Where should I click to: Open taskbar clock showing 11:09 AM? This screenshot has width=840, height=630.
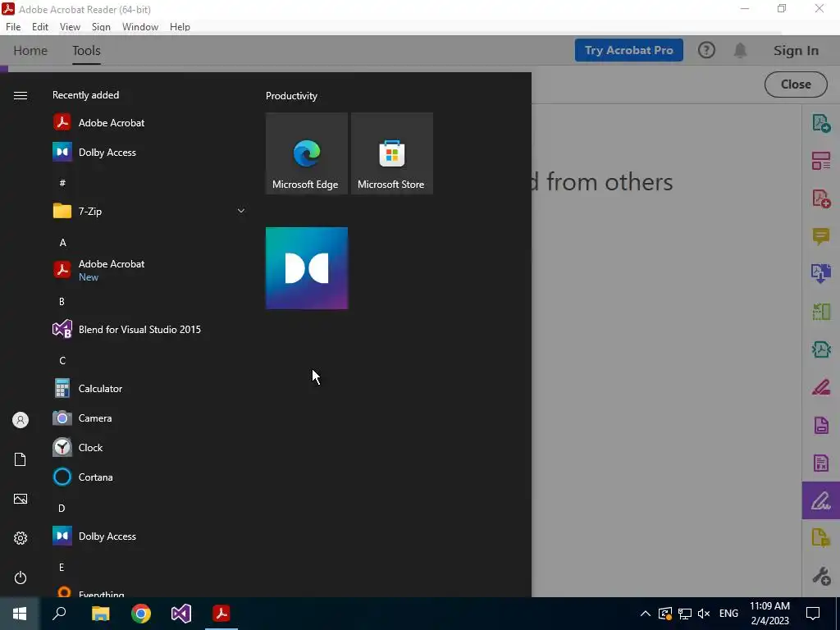coord(769,614)
